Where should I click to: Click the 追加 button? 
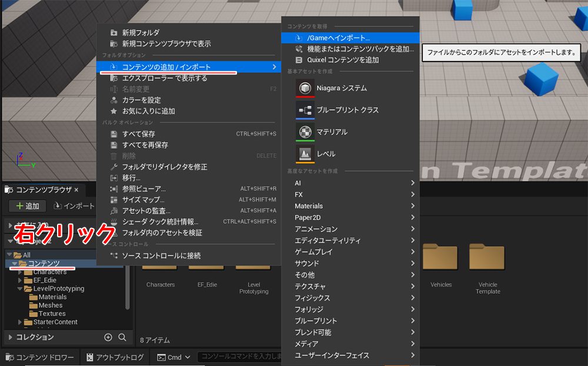[27, 206]
